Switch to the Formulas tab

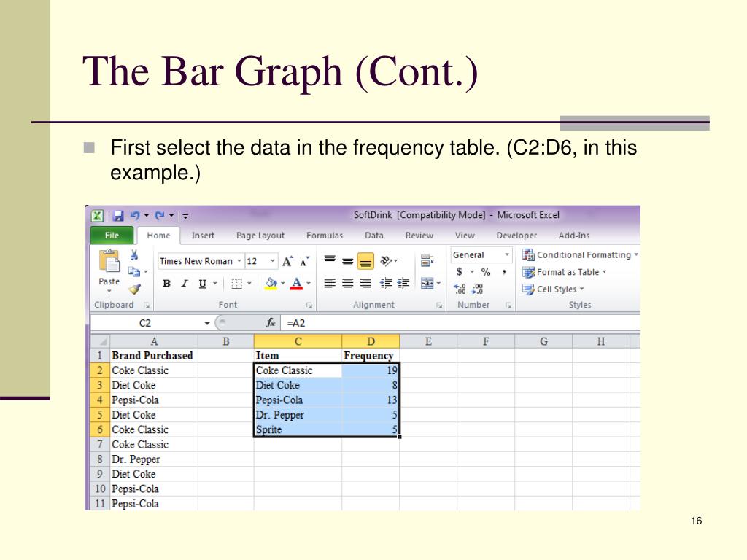pyautogui.click(x=325, y=236)
